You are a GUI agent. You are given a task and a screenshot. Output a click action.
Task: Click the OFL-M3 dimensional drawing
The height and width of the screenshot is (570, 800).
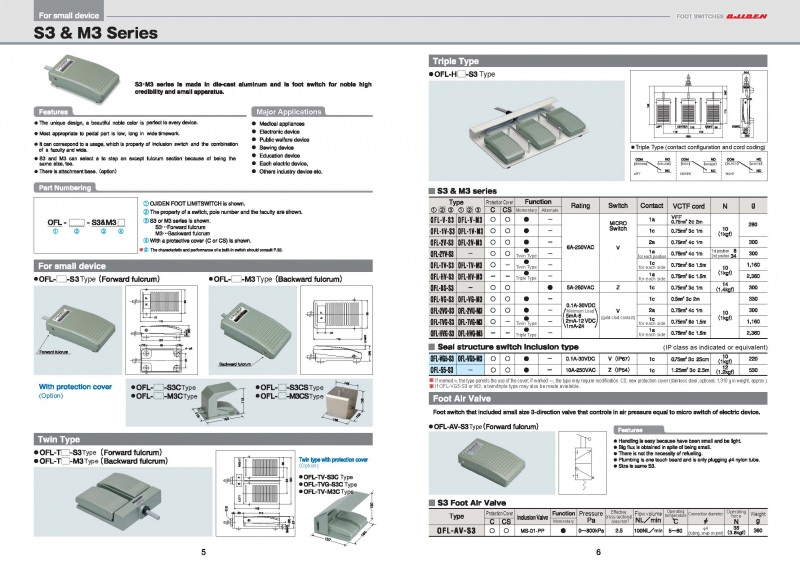[x=336, y=330]
